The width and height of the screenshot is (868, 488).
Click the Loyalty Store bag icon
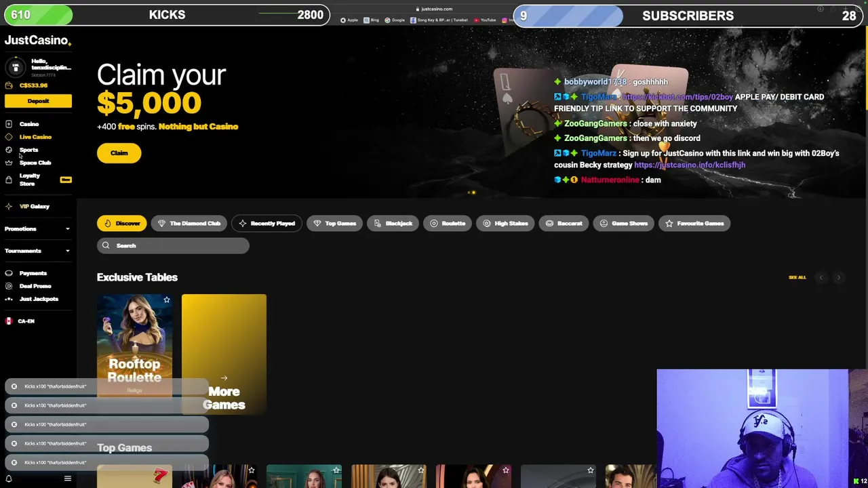tap(9, 180)
